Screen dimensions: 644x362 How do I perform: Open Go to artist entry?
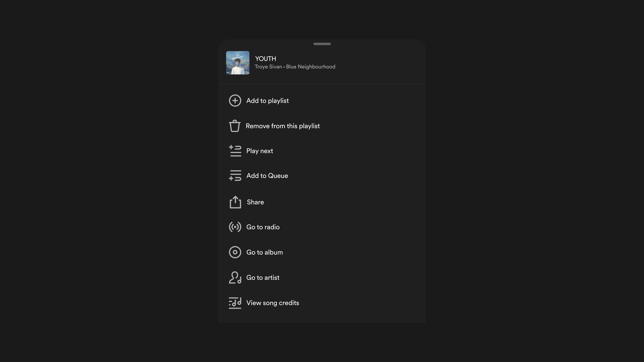[x=263, y=278]
